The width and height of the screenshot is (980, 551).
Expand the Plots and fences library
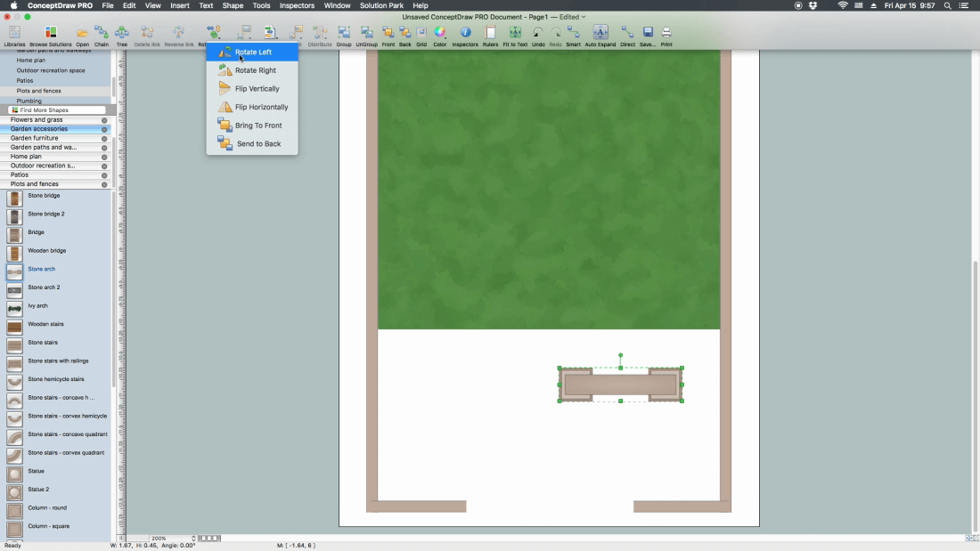(35, 184)
